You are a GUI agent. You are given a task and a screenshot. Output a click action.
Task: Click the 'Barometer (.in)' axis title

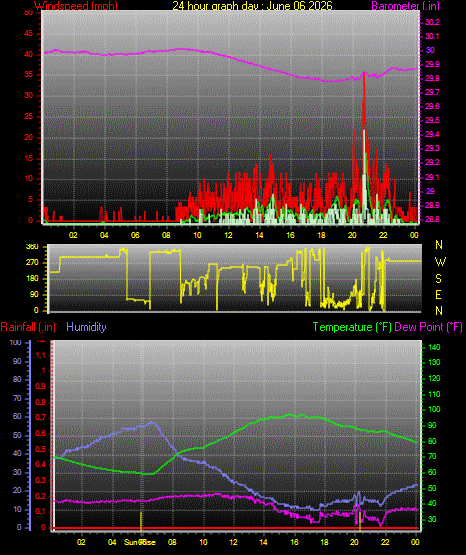point(405,5)
